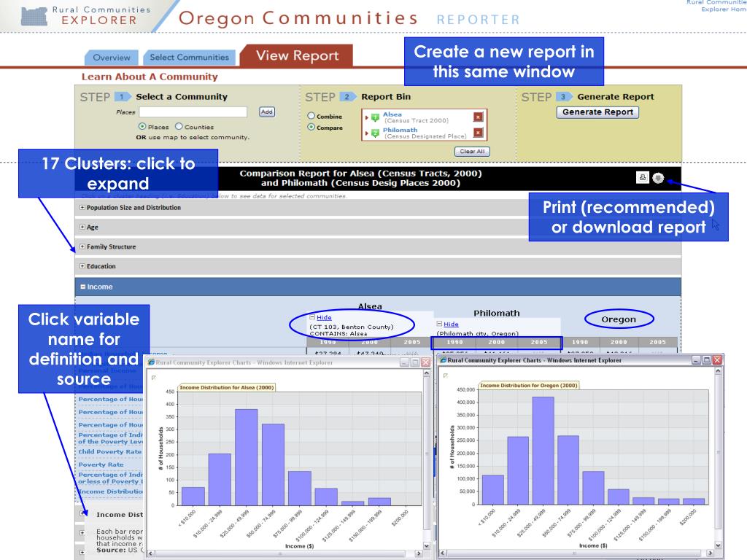This screenshot has height=560, width=747.
Task: Click scroll-down arrow in Oregon chart window
Action: click(x=718, y=545)
